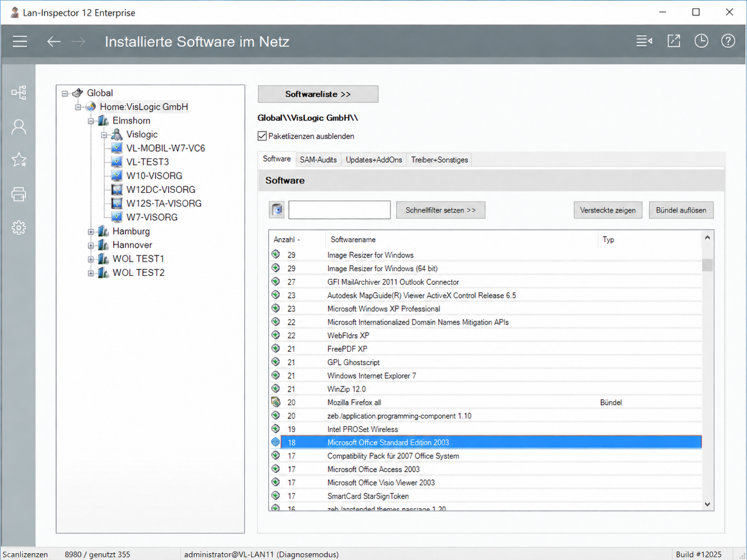Image resolution: width=747 pixels, height=560 pixels.
Task: Collapse the Vislogic node
Action: click(104, 135)
